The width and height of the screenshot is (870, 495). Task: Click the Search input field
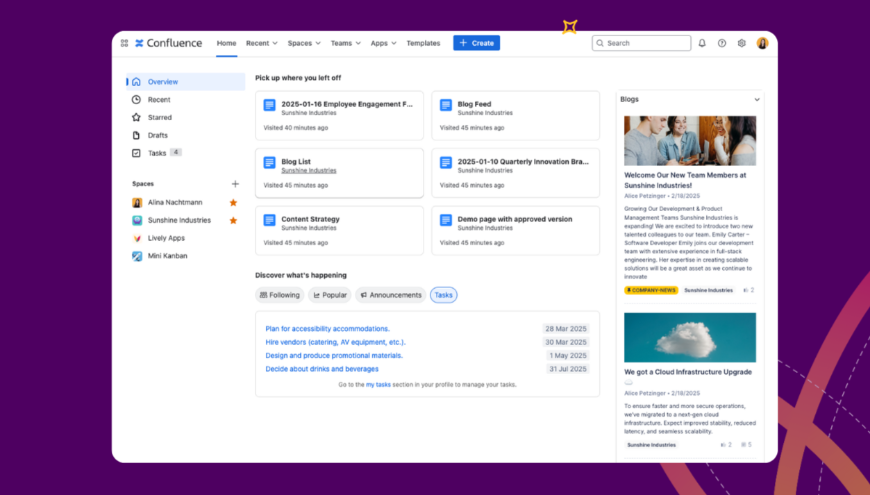point(641,43)
